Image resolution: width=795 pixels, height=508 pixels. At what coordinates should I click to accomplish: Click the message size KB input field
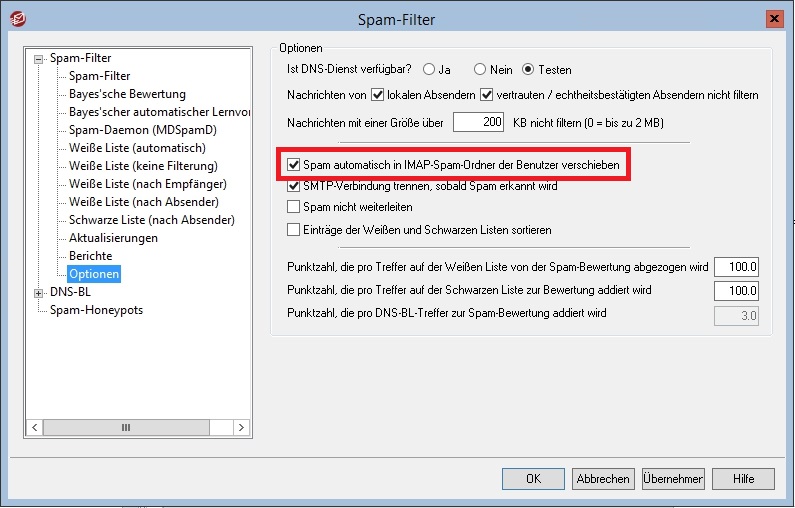tap(479, 122)
